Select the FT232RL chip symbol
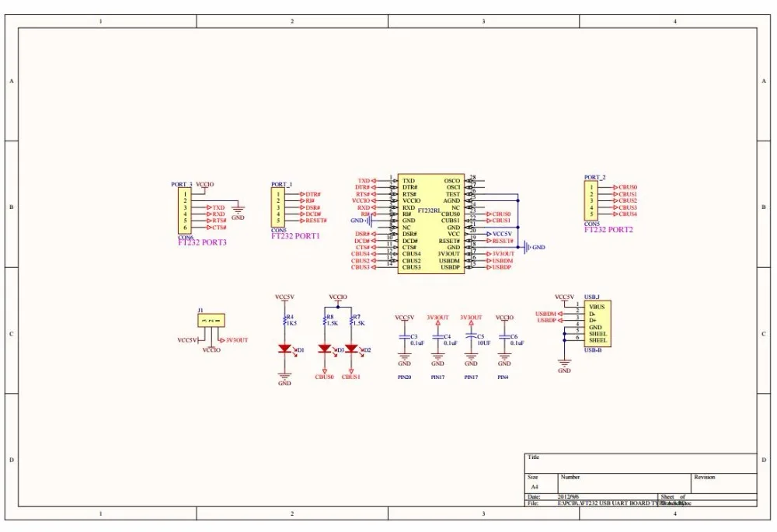Image resolution: width=777 pixels, height=532 pixels. (431, 224)
